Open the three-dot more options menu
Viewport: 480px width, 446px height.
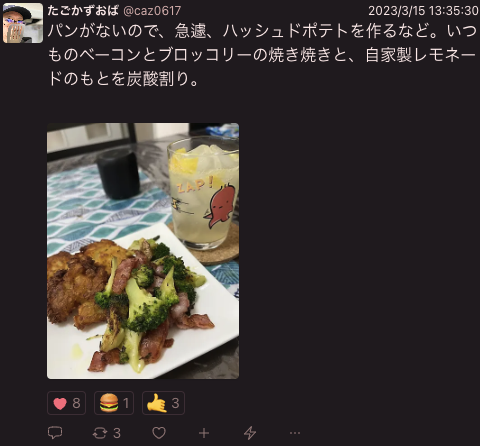(x=295, y=433)
